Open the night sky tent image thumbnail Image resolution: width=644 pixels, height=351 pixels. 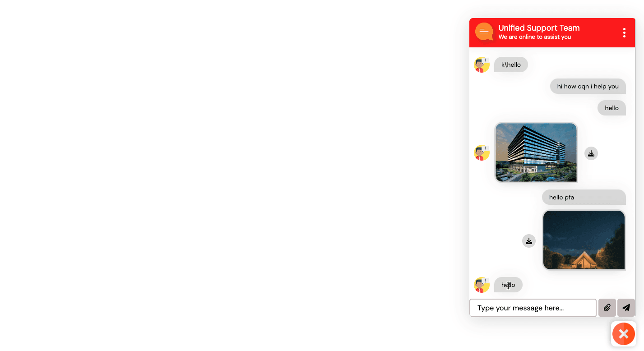[584, 240]
